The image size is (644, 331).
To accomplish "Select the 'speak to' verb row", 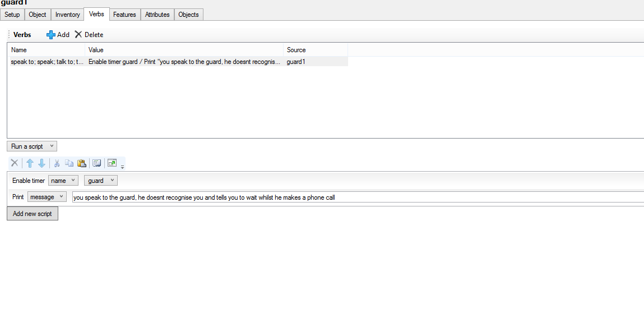I will click(47, 62).
